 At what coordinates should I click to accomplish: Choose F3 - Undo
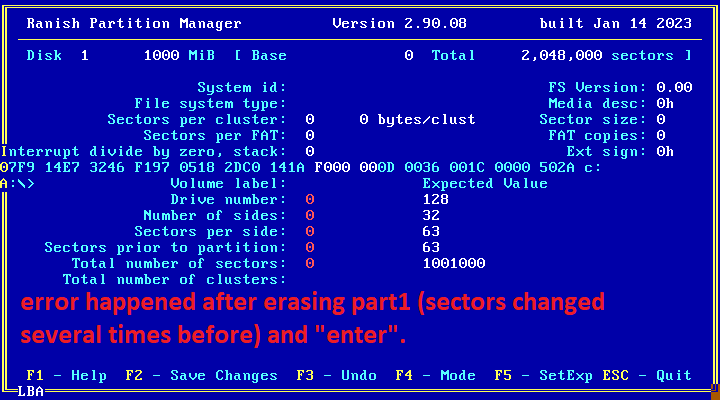pos(337,376)
